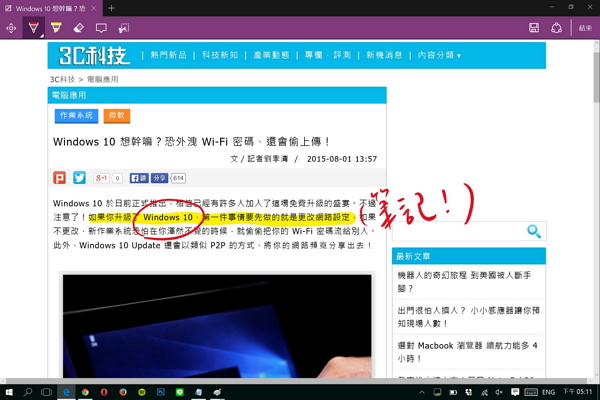Save the web note
The height and width of the screenshot is (400, 600).
point(532,27)
